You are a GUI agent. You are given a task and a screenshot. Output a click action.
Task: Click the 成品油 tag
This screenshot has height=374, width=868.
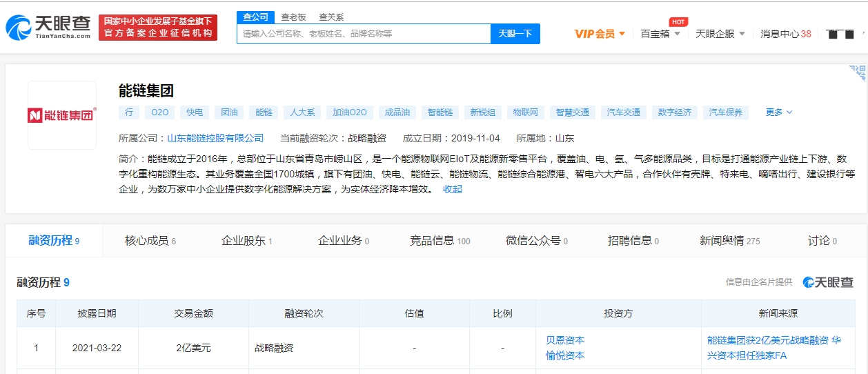(397, 112)
